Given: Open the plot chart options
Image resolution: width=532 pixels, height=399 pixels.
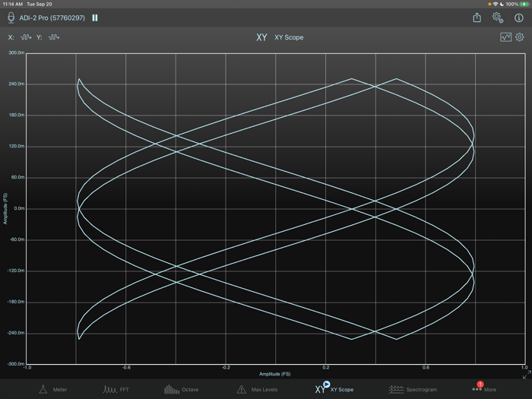Looking at the screenshot, I should click(505, 37).
